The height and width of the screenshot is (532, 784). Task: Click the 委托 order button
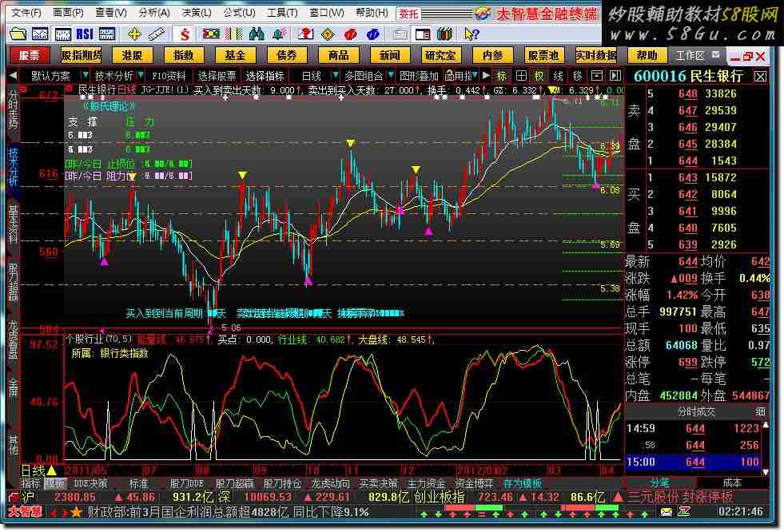(408, 14)
